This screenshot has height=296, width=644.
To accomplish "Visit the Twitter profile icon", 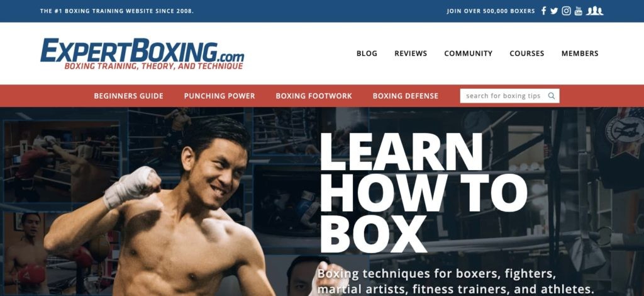I will [x=554, y=11].
